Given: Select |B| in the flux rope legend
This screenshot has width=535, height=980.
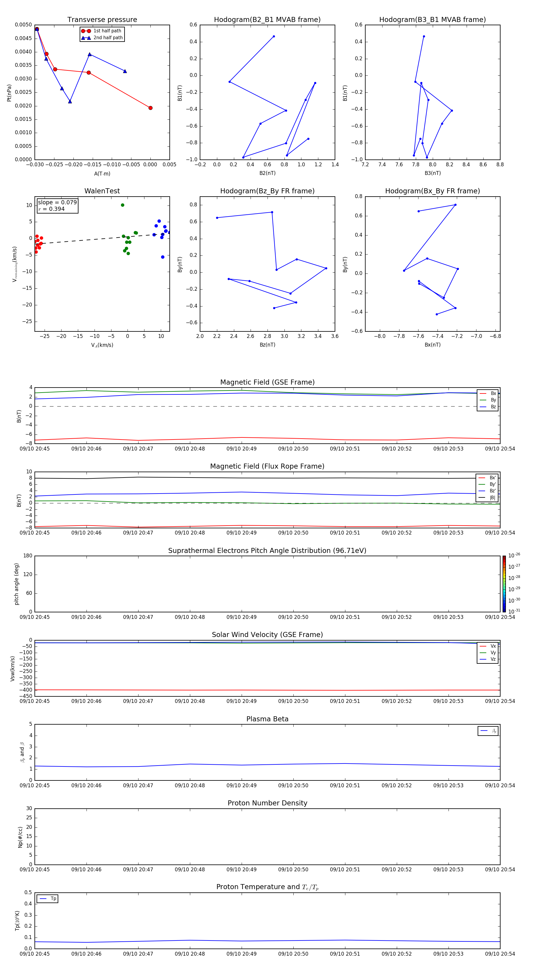Looking at the screenshot, I should point(487,498).
